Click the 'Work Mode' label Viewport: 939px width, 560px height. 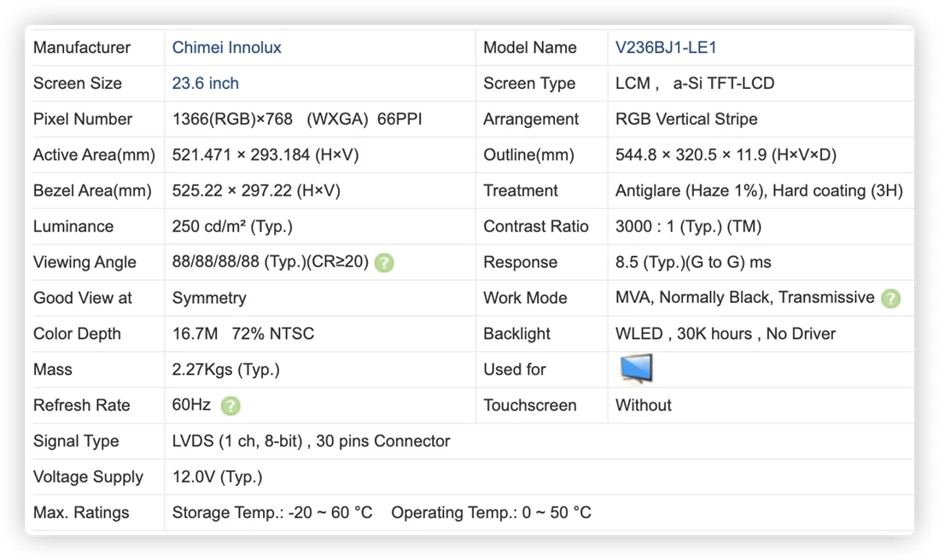click(x=525, y=298)
